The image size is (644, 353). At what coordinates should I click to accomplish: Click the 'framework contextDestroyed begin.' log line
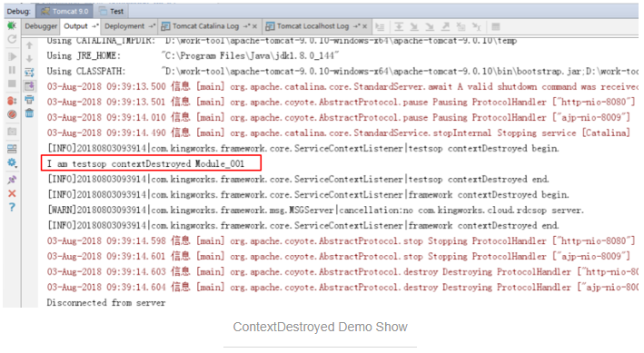308,194
